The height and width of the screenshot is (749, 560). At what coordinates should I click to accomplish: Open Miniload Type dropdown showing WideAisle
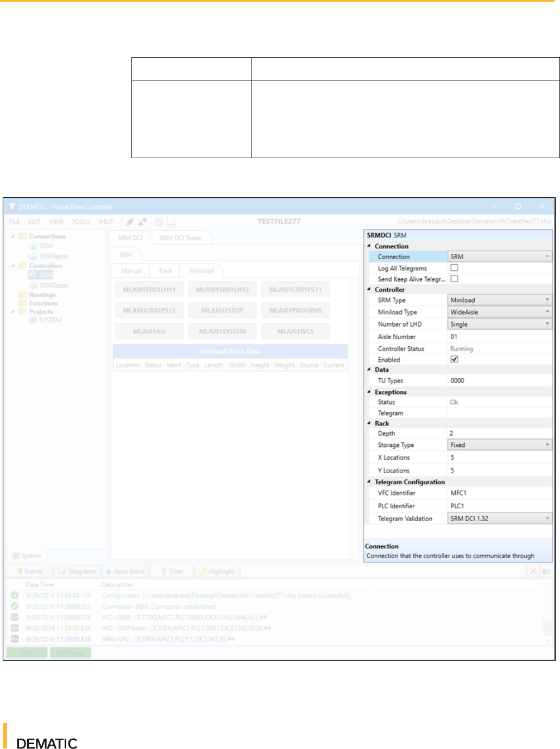500,312
